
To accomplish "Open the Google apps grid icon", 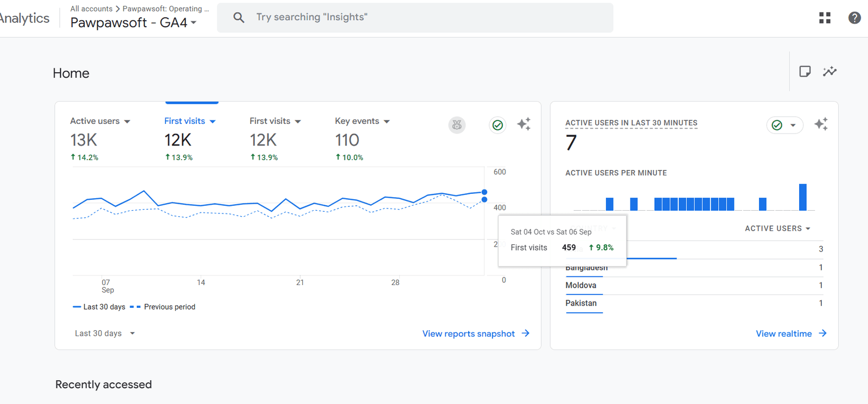I will [825, 18].
